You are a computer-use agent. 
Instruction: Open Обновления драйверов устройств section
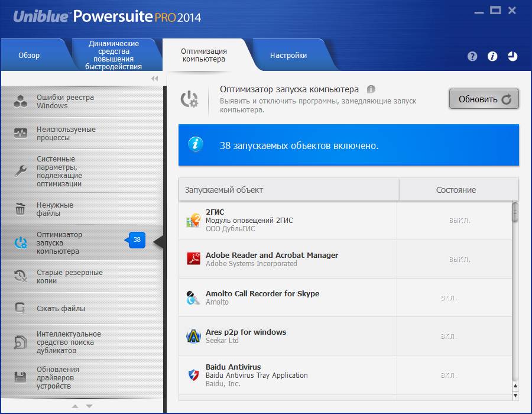pos(82,377)
